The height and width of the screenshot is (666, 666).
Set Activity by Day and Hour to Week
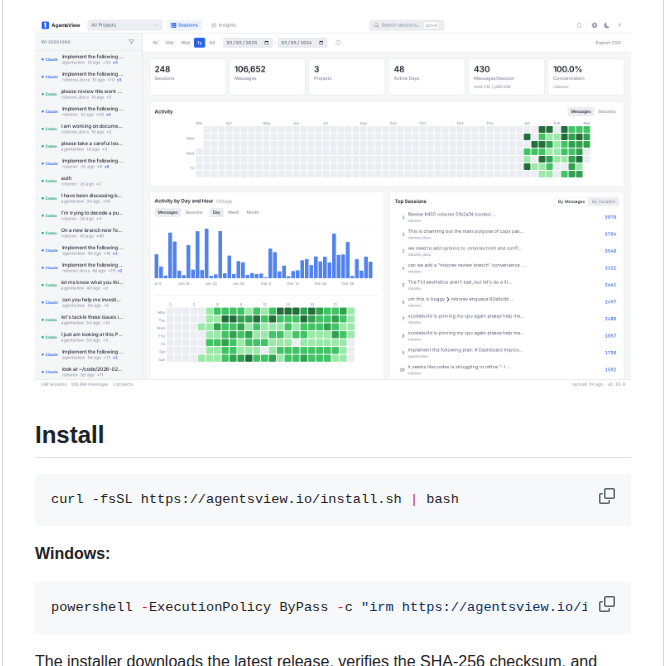tap(233, 212)
